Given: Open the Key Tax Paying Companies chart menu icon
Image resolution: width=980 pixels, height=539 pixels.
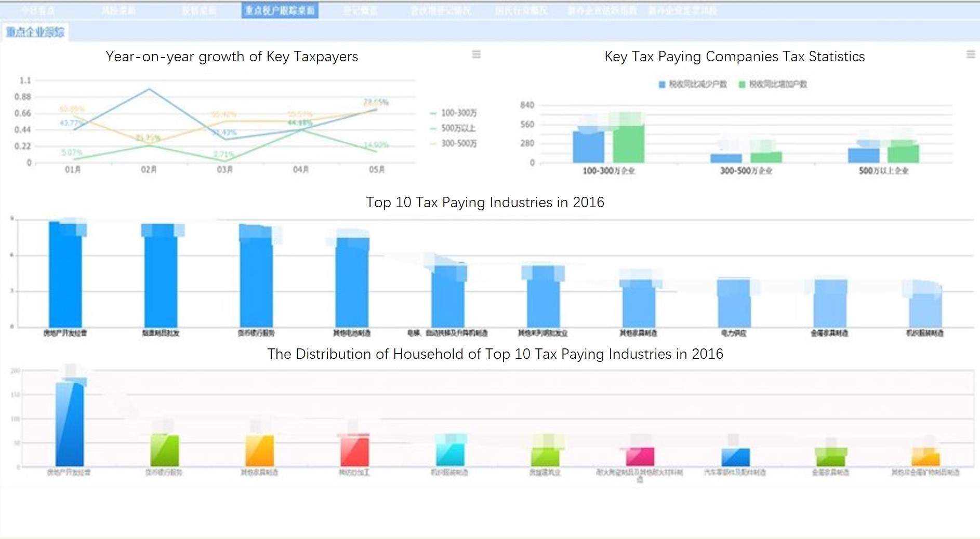Looking at the screenshot, I should [970, 55].
